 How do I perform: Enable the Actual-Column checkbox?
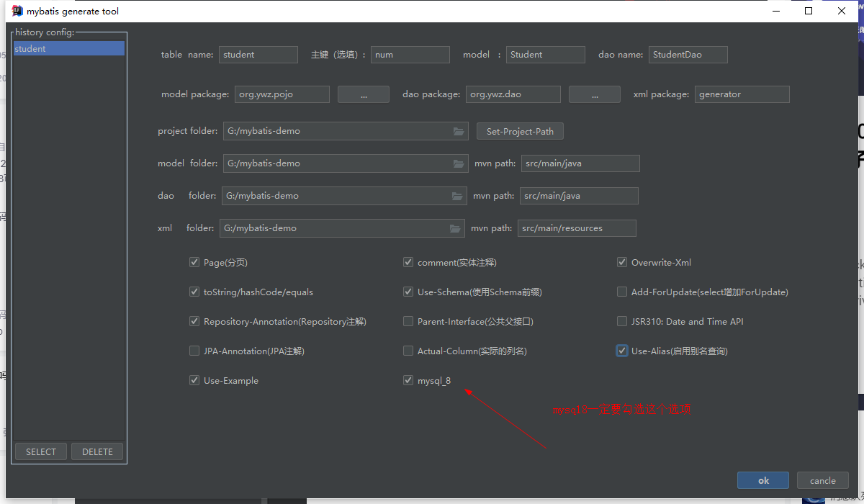coord(408,351)
